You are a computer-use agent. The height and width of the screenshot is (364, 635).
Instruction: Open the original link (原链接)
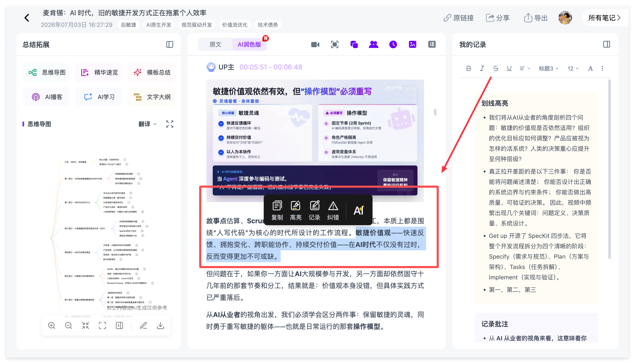(x=459, y=18)
